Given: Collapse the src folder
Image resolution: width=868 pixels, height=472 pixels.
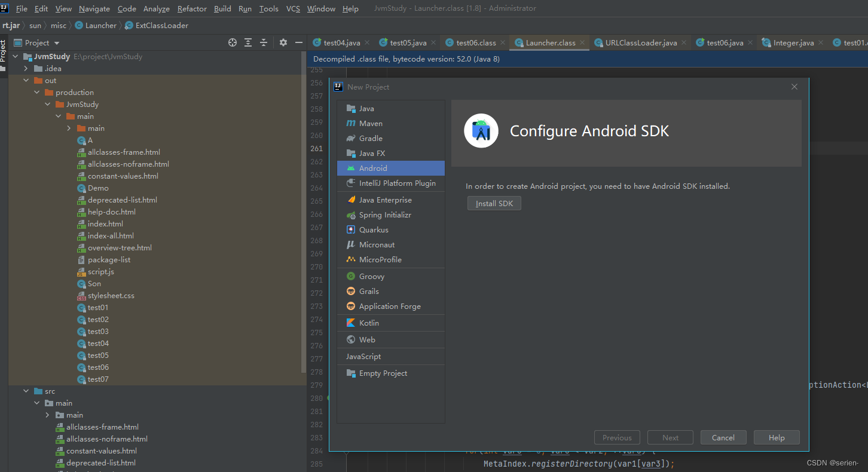Looking at the screenshot, I should click(x=26, y=391).
